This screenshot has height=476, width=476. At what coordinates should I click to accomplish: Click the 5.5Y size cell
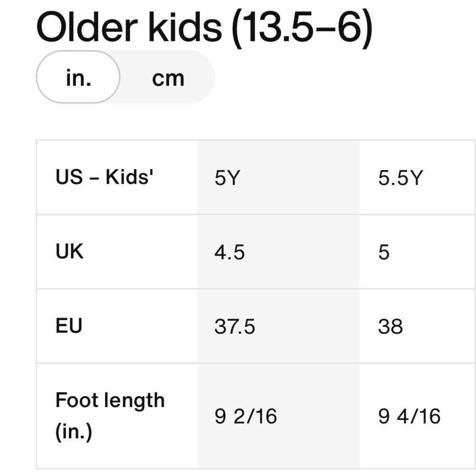(417, 177)
